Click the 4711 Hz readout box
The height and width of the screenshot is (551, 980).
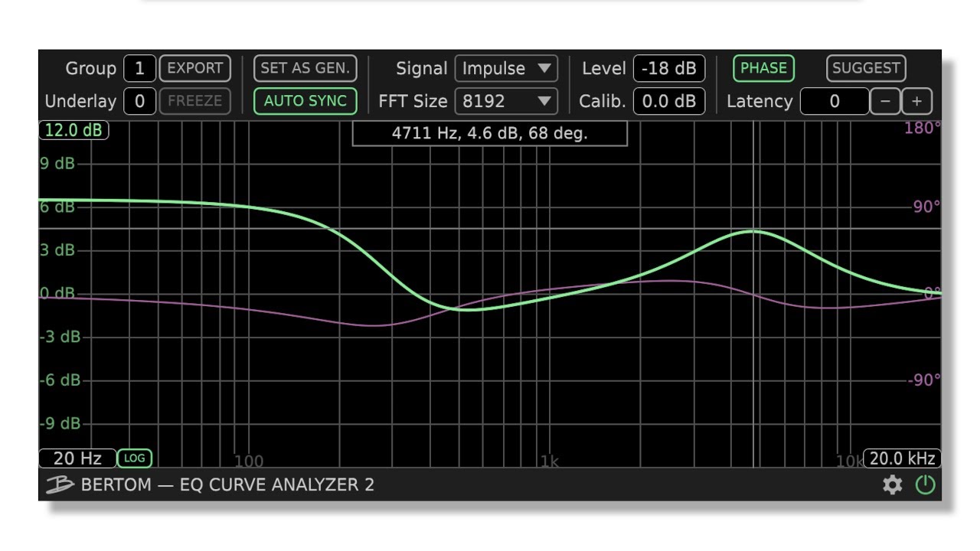coord(489,133)
